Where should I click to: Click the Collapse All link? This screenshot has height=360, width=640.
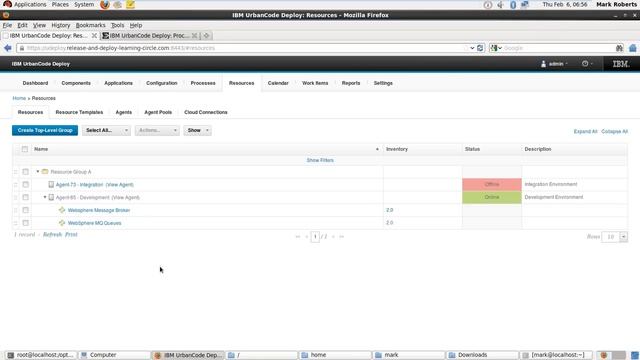point(614,131)
